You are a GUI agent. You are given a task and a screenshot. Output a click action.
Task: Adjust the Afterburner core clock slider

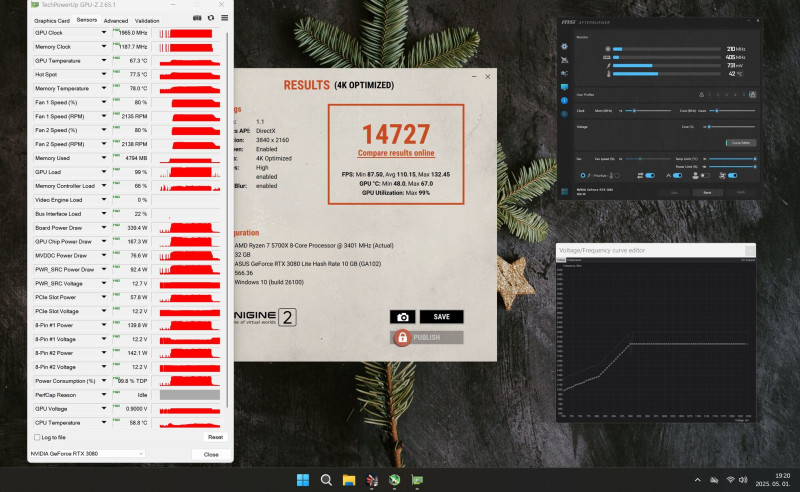tap(732, 111)
